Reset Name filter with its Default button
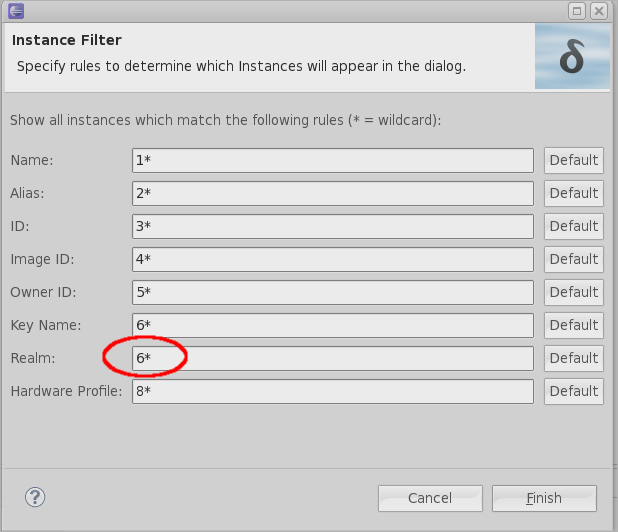Screen dimensions: 618x532 point(573,160)
